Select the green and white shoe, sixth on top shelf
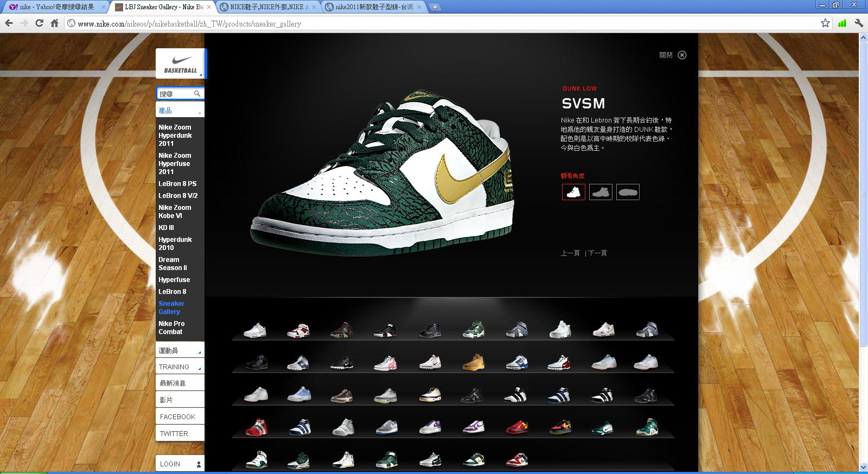The height and width of the screenshot is (474, 868). [473, 330]
